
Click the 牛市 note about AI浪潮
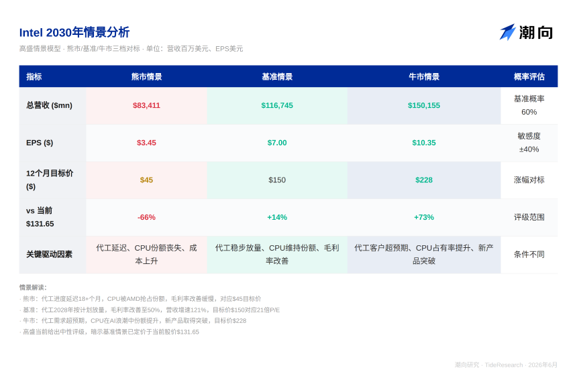click(133, 321)
